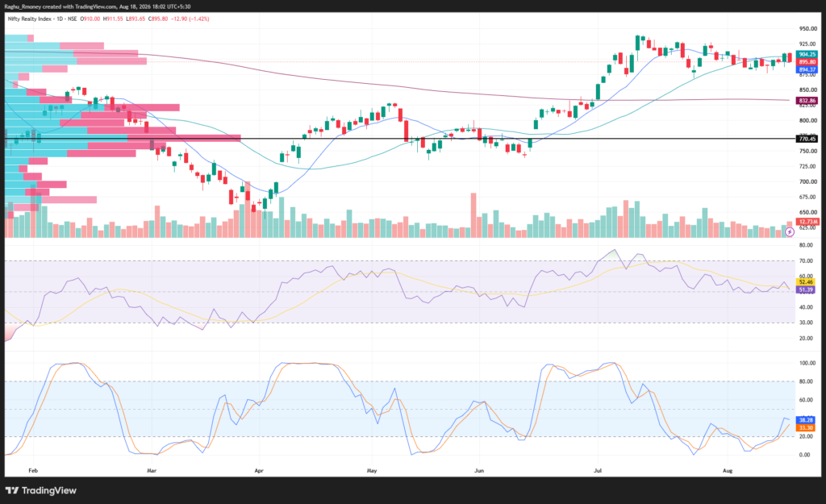Viewport: 826px width, 504px height.
Task: Click the 52.46 yellow RSI average label
Action: pyautogui.click(x=806, y=282)
